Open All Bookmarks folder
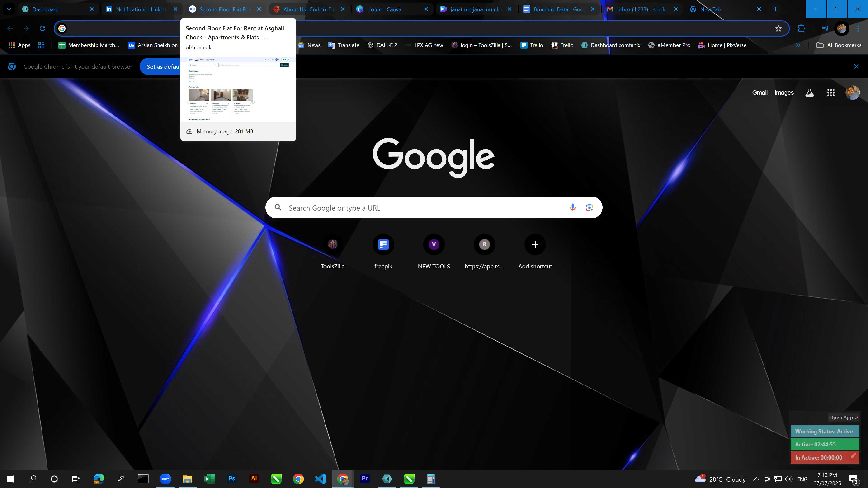Viewport: 868px width, 488px height. (839, 45)
